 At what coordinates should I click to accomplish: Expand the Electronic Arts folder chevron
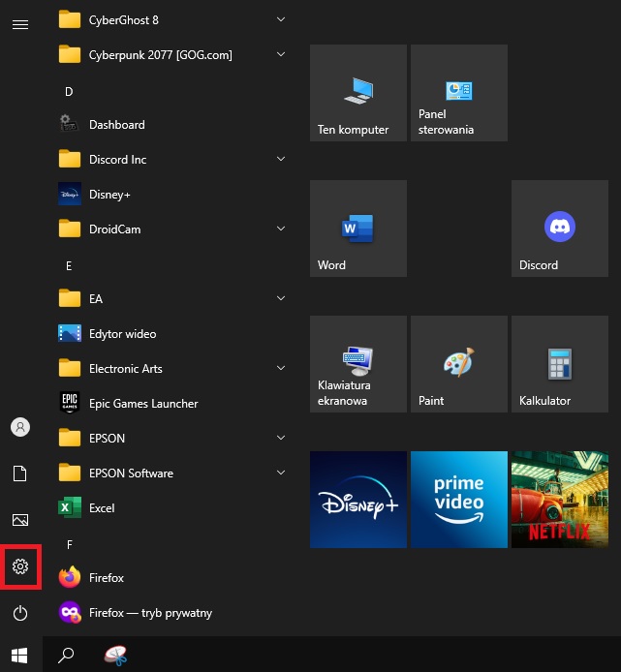point(280,368)
